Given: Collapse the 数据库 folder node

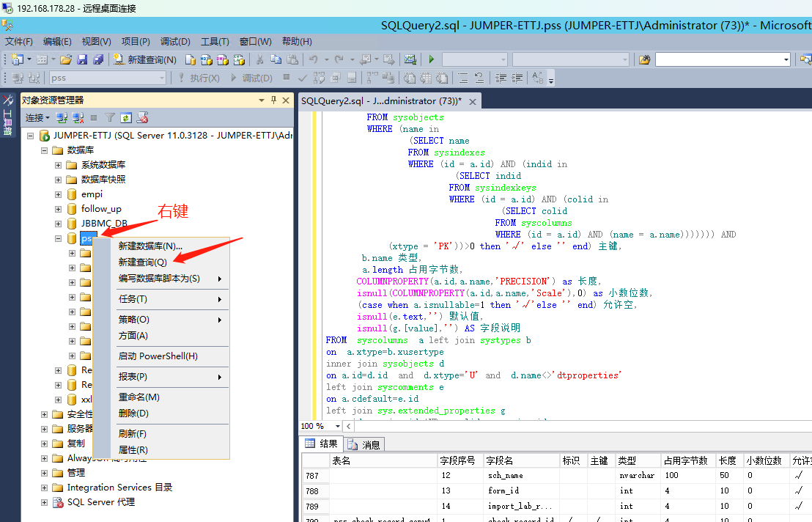Looking at the screenshot, I should 44,150.
